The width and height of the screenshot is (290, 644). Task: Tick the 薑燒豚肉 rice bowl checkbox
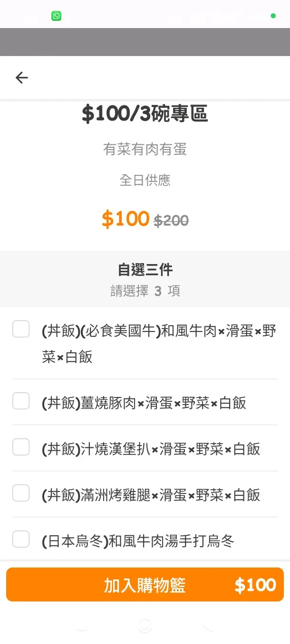(x=21, y=401)
